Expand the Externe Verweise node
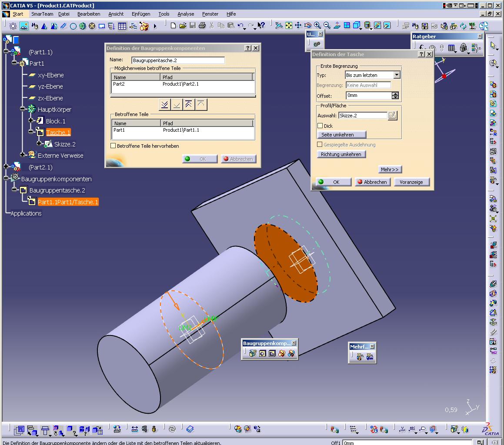This screenshot has height=445, width=504. click(x=22, y=155)
